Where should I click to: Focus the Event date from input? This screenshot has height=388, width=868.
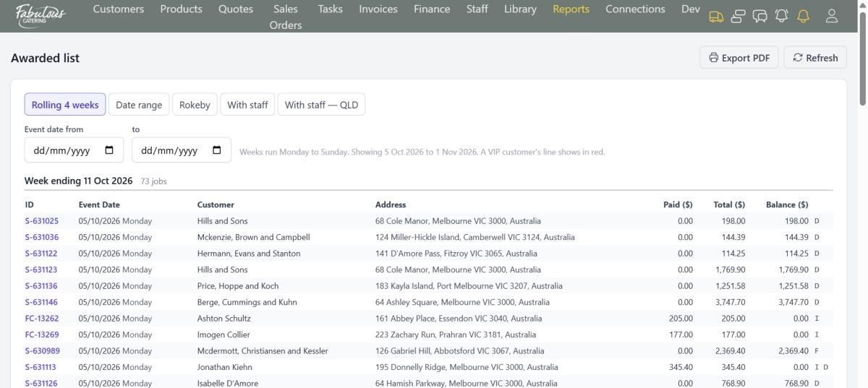[x=74, y=150]
